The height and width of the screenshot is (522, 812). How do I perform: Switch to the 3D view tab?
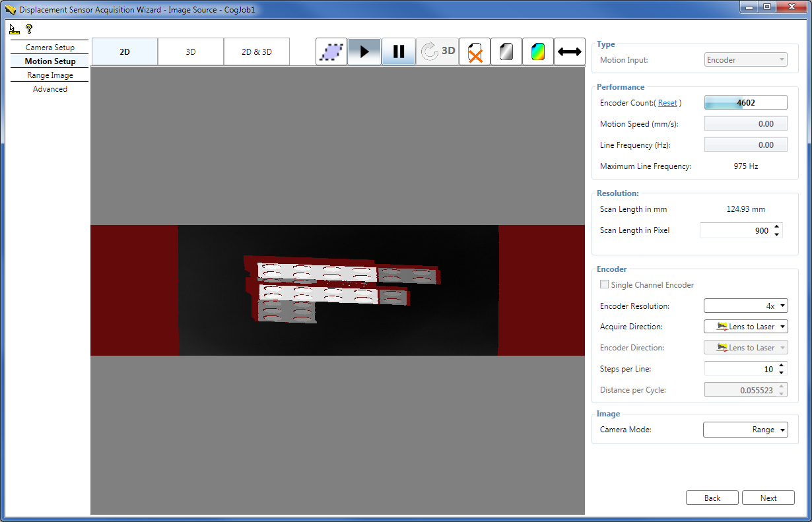(190, 51)
